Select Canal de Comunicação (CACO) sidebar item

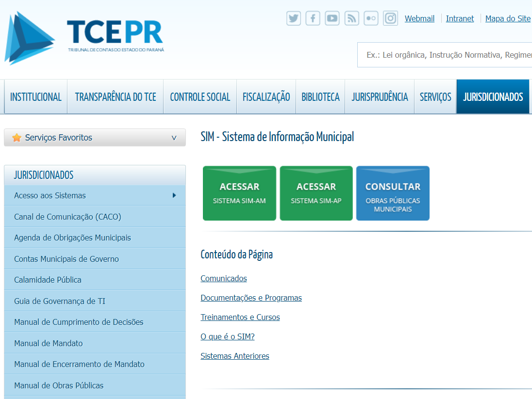pyautogui.click(x=95, y=217)
